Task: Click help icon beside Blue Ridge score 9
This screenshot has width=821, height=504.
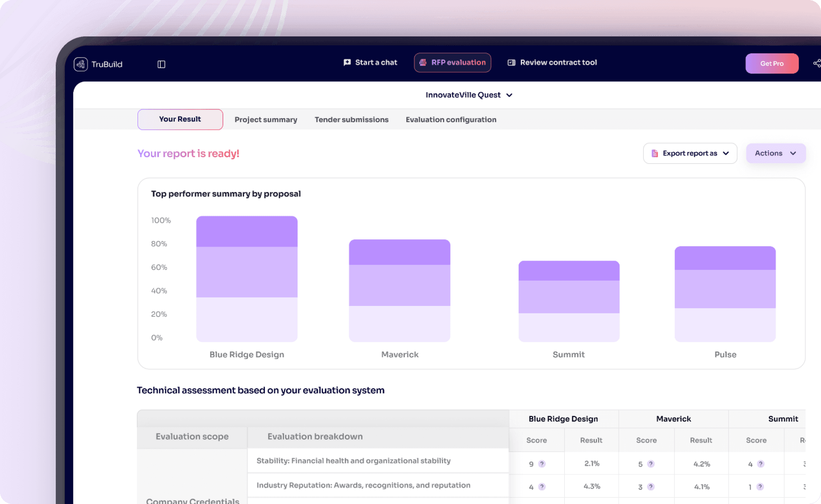Action: pyautogui.click(x=542, y=464)
